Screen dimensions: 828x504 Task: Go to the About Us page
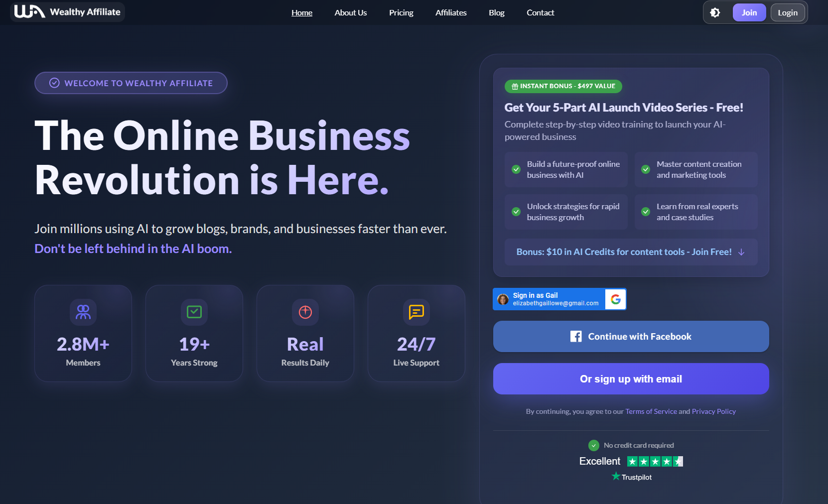coord(351,12)
